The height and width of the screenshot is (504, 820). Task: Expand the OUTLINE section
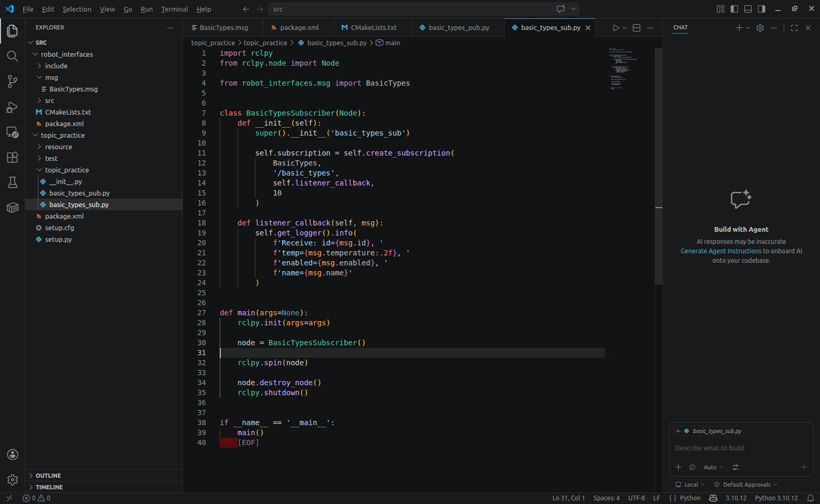[104, 476]
